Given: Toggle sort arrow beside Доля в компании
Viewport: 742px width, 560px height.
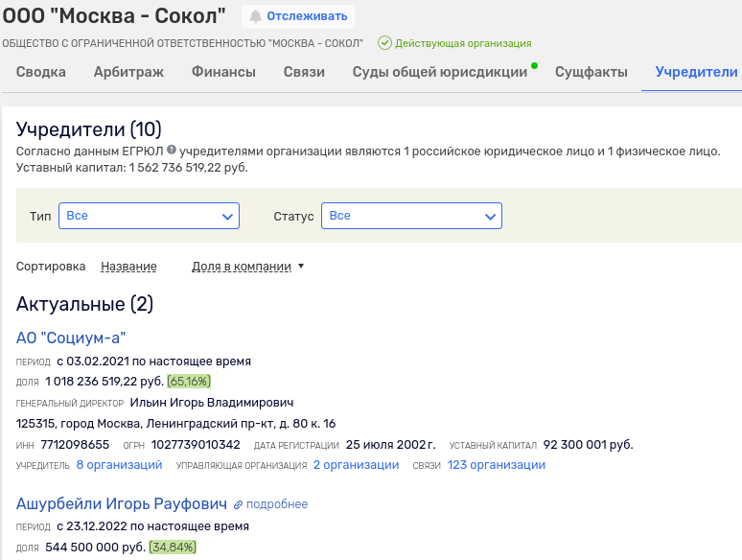Looking at the screenshot, I should click(301, 266).
